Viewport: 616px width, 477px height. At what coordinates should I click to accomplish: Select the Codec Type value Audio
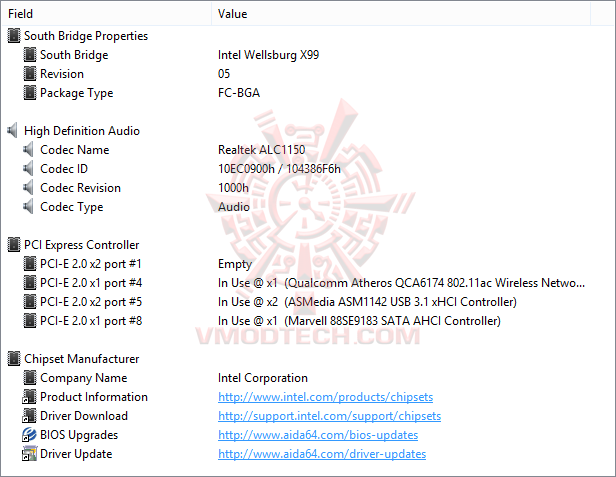(234, 207)
